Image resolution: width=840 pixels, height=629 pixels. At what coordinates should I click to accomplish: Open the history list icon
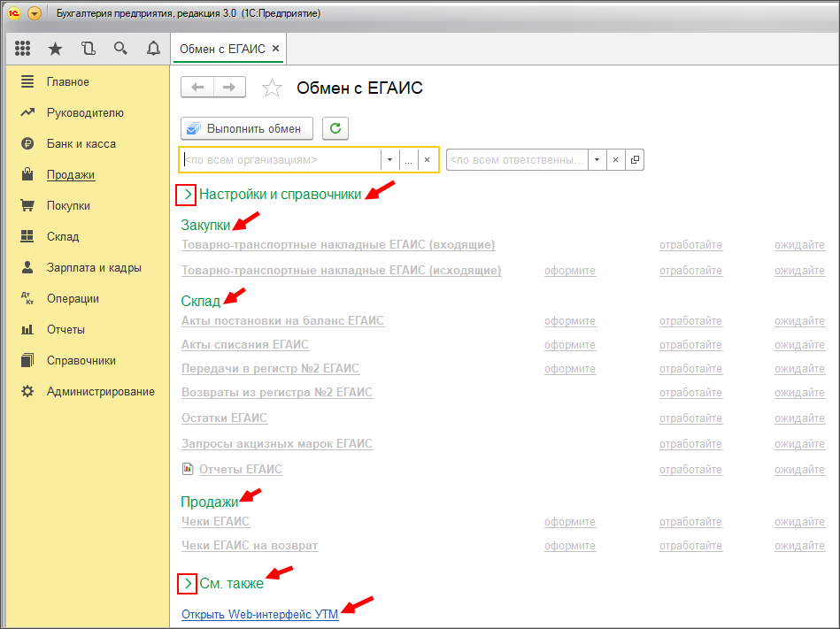coord(88,49)
